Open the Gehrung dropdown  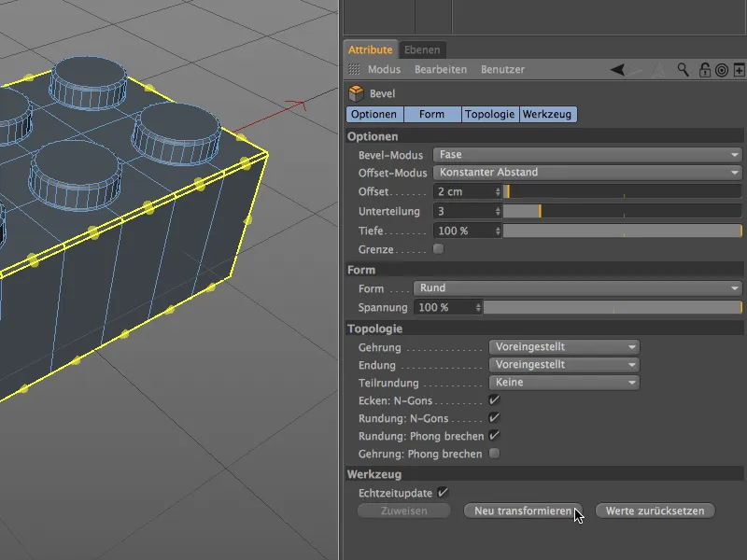564,347
